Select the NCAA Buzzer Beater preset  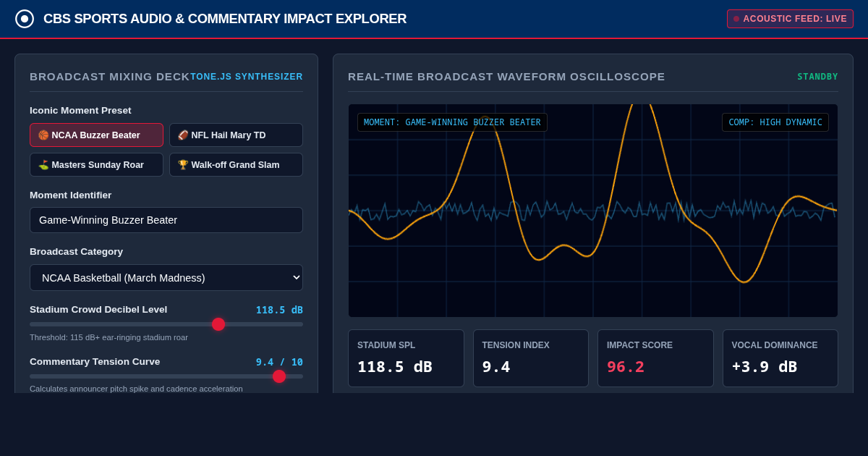[x=96, y=135]
